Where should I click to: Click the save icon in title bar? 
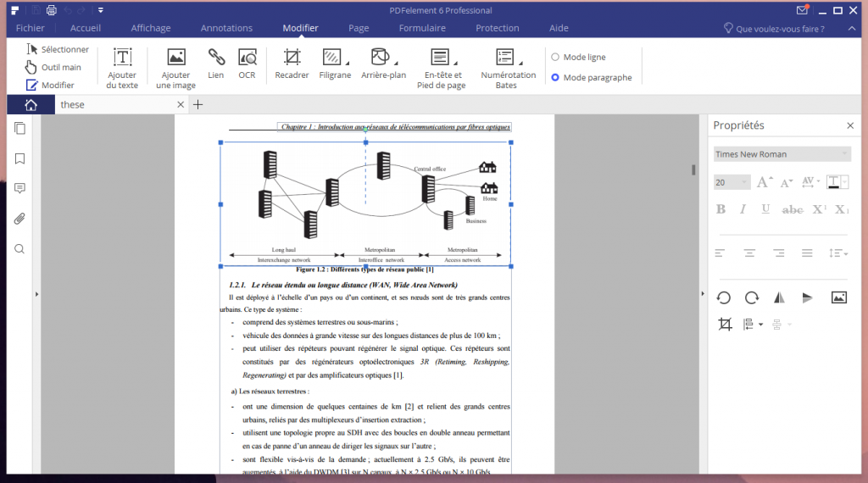[36, 10]
